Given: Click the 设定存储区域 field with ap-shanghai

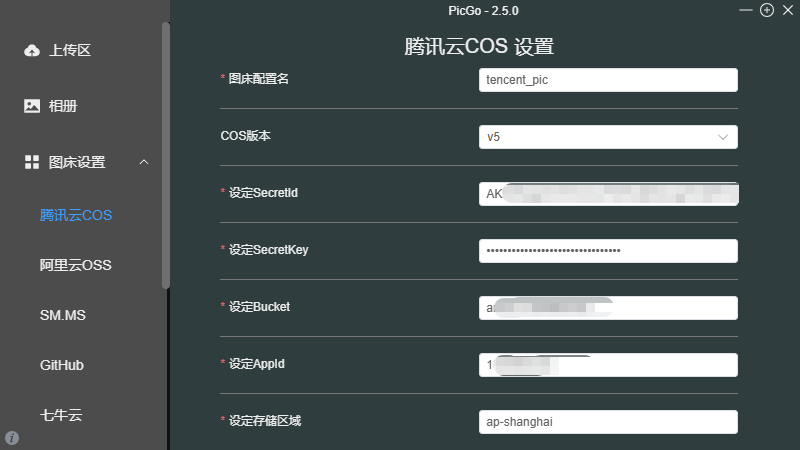Looking at the screenshot, I should click(x=608, y=422).
